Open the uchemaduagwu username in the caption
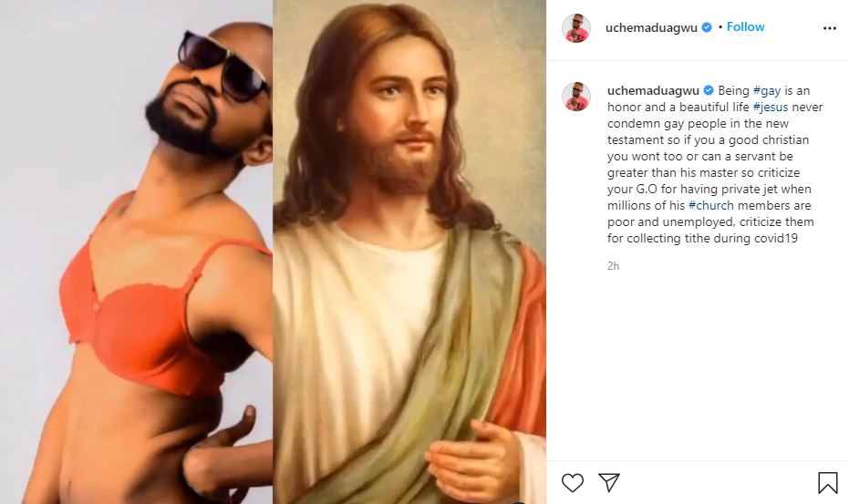 click(652, 90)
